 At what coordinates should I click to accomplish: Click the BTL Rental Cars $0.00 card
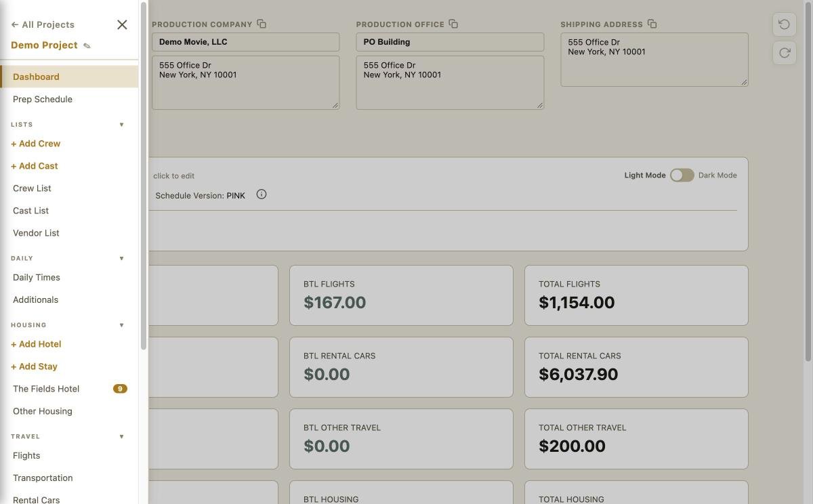point(401,367)
